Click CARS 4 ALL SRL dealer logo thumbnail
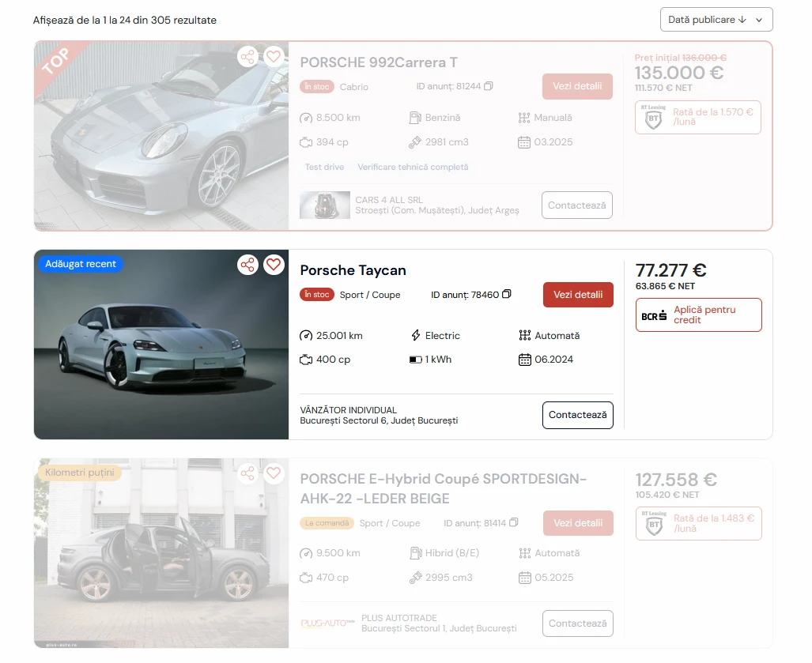 [x=325, y=205]
